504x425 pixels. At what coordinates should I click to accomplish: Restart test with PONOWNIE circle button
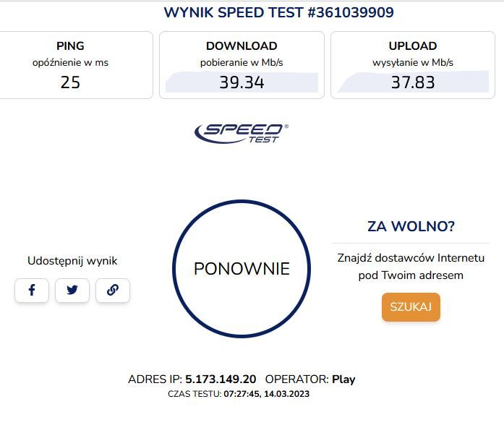pyautogui.click(x=242, y=269)
